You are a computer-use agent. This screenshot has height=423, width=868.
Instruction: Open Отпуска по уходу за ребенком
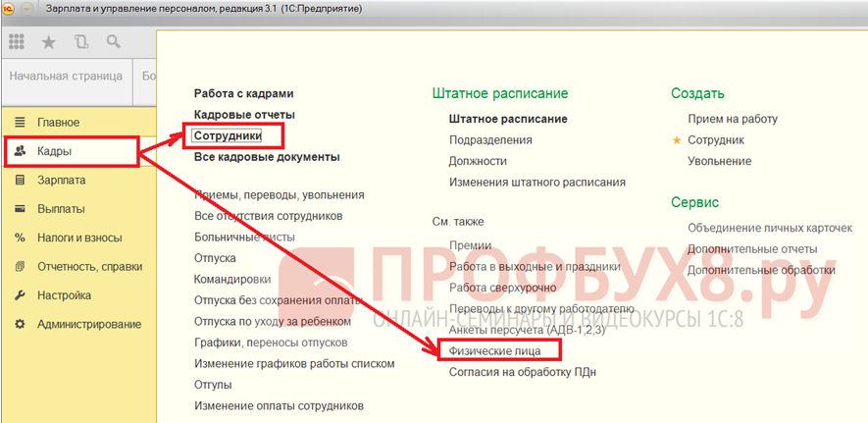(x=273, y=321)
